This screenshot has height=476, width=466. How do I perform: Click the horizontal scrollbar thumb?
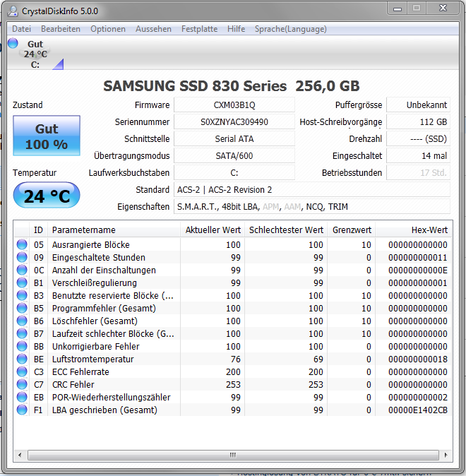pyautogui.click(x=233, y=455)
